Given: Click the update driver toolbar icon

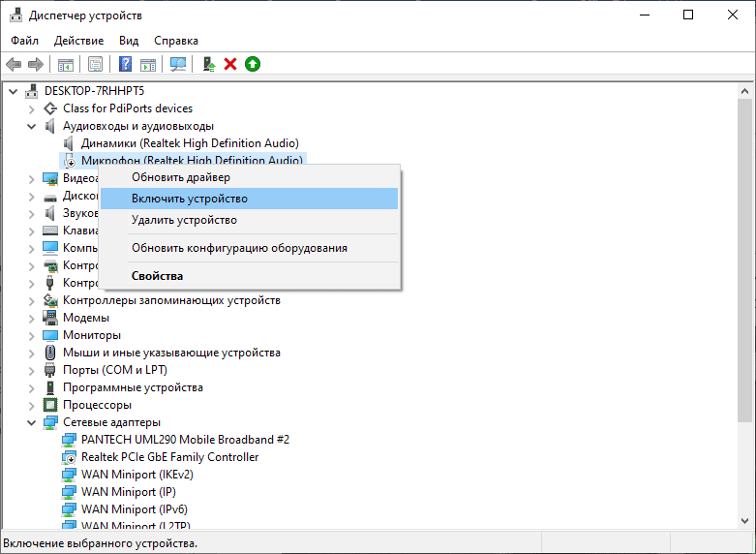Looking at the screenshot, I should 209,64.
